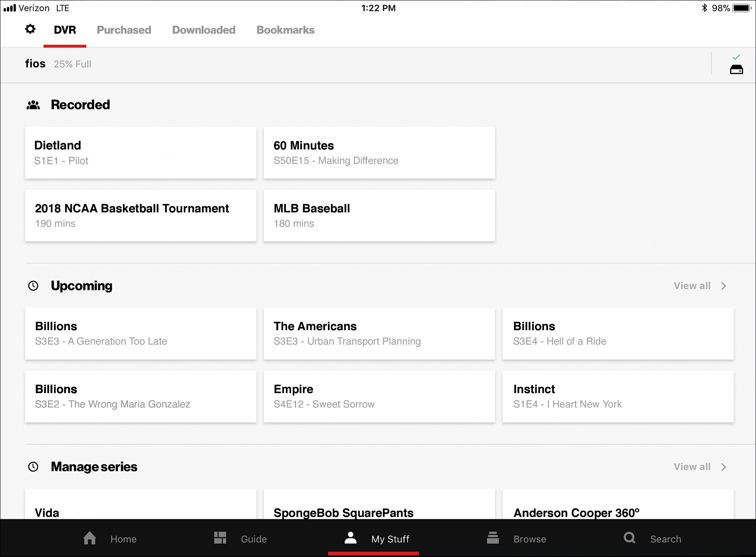Viewport: 756px width, 557px height.
Task: Tap the cellular signal bars
Action: [10, 8]
